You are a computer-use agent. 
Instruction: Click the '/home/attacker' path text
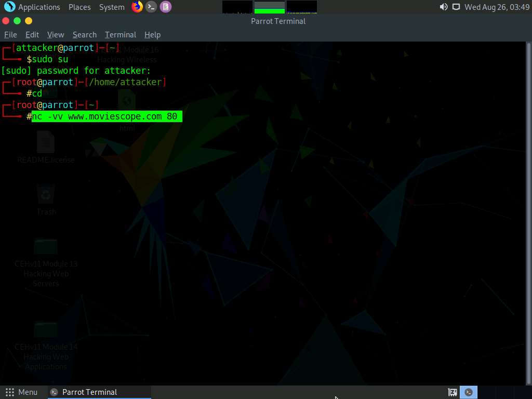point(125,82)
